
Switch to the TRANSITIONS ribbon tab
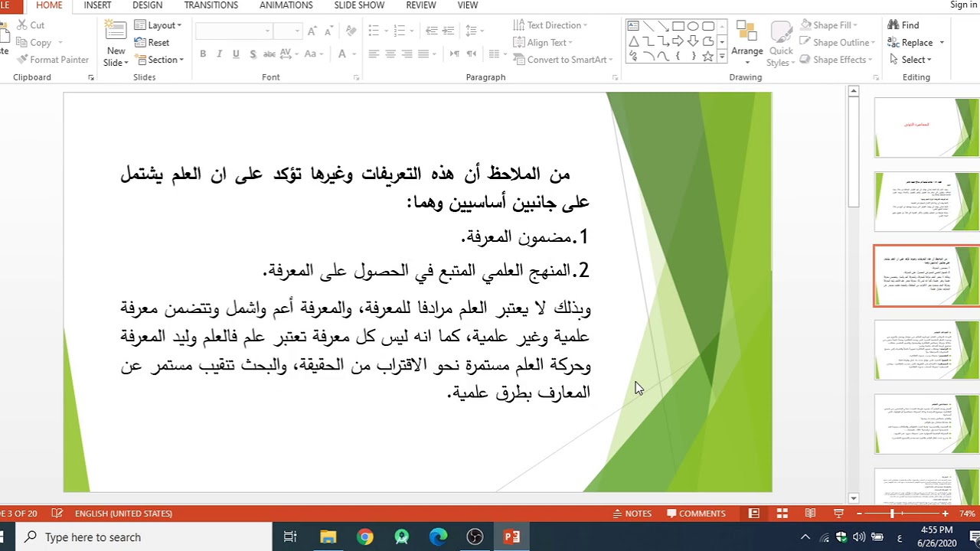pos(211,5)
